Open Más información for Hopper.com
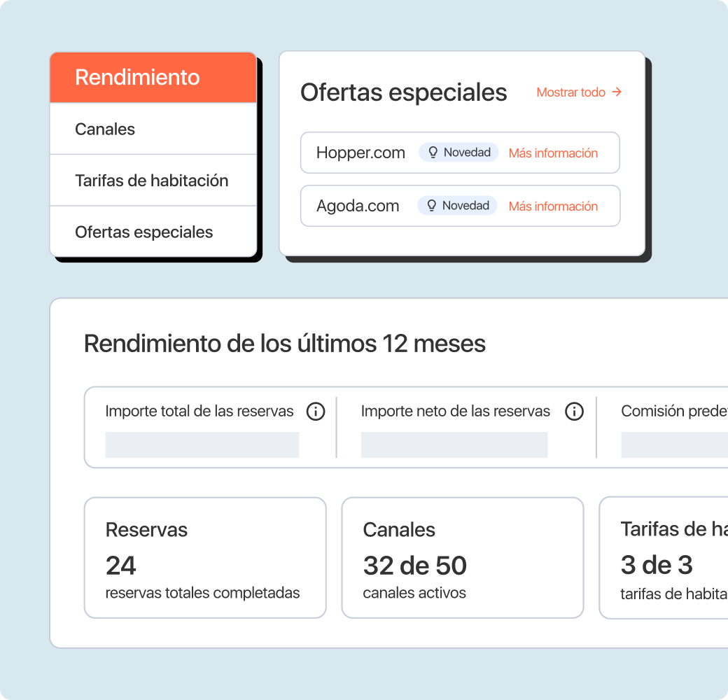The height and width of the screenshot is (700, 728). (x=553, y=153)
